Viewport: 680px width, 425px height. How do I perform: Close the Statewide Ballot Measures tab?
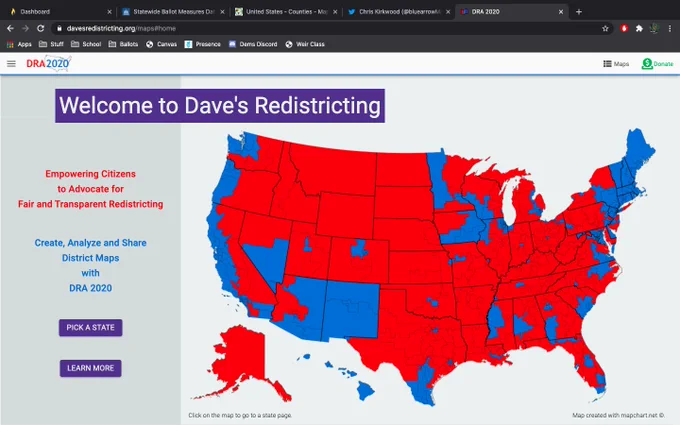(x=222, y=12)
